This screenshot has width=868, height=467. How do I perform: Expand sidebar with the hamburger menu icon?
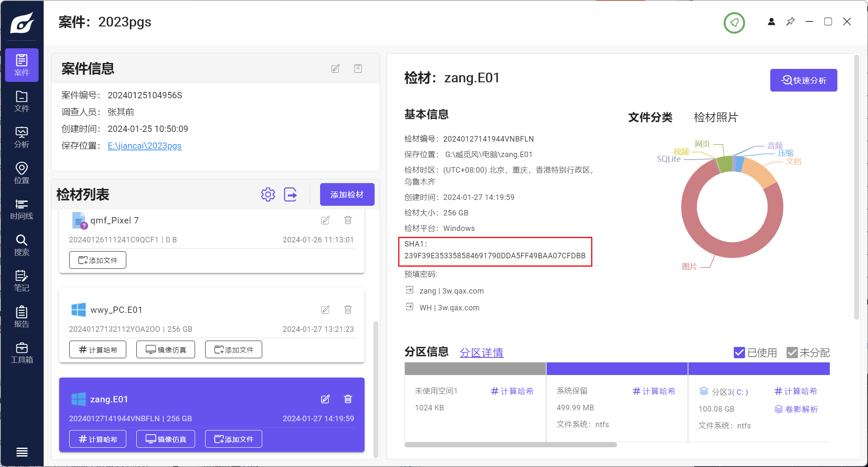(x=22, y=452)
